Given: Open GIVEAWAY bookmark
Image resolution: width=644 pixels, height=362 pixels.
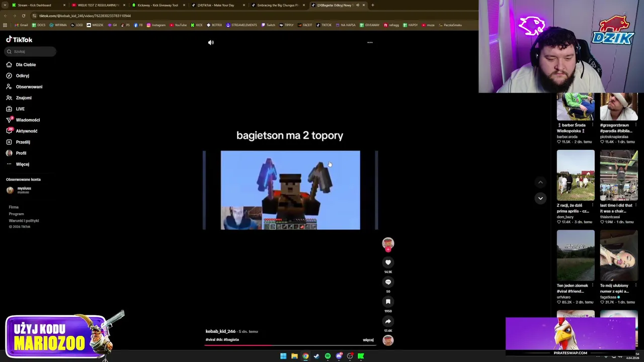Looking at the screenshot, I should (x=370, y=25).
